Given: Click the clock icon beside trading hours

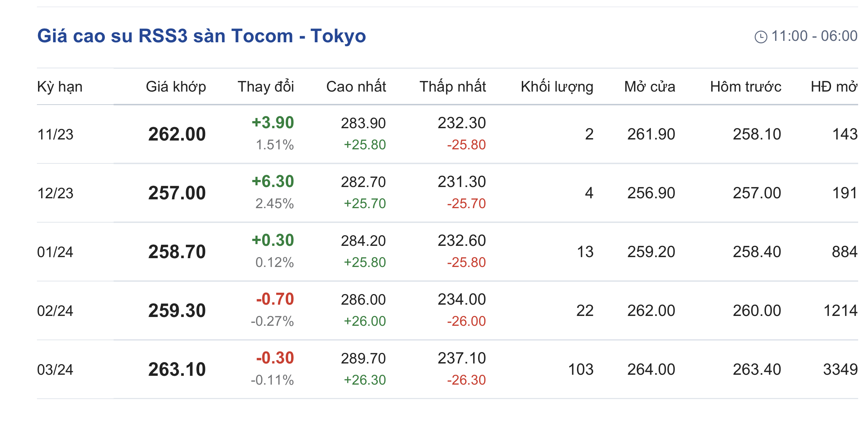Looking at the screenshot, I should pyautogui.click(x=761, y=37).
